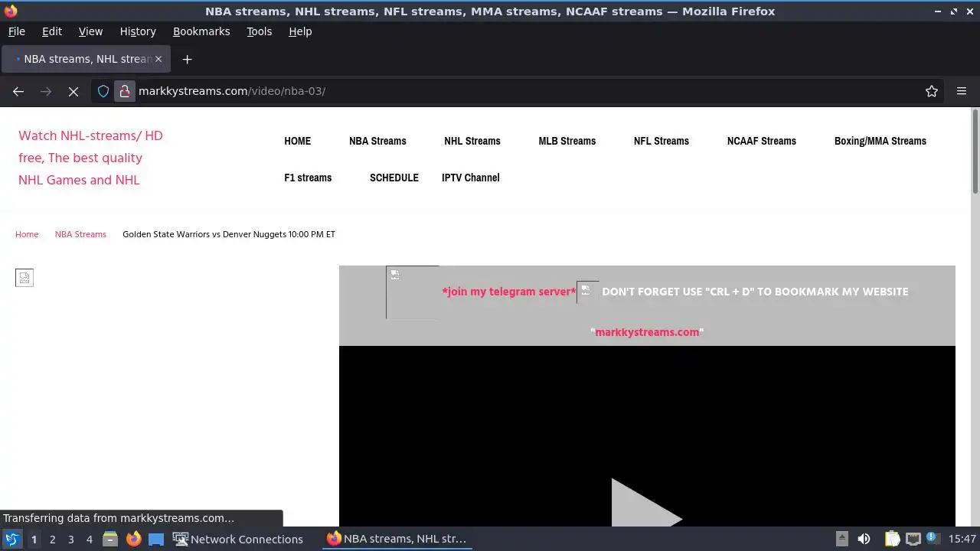
Task: Click Transferring data status bar text
Action: click(x=119, y=518)
